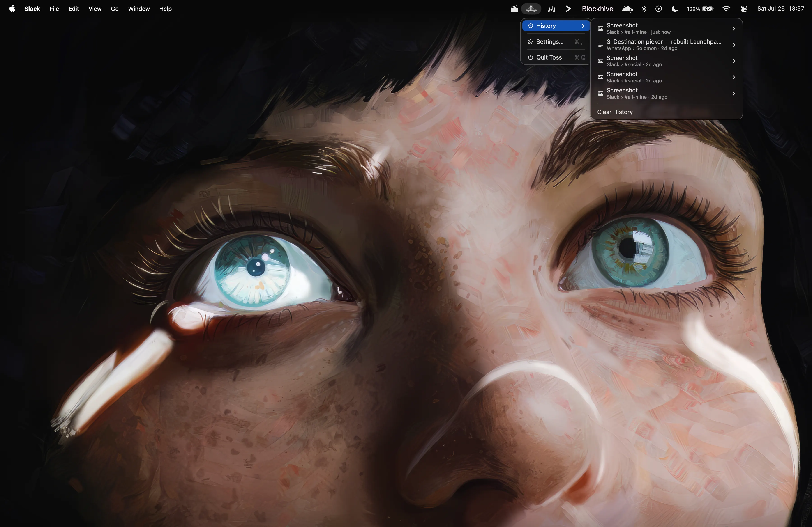Open the Slack app menu

click(32, 9)
